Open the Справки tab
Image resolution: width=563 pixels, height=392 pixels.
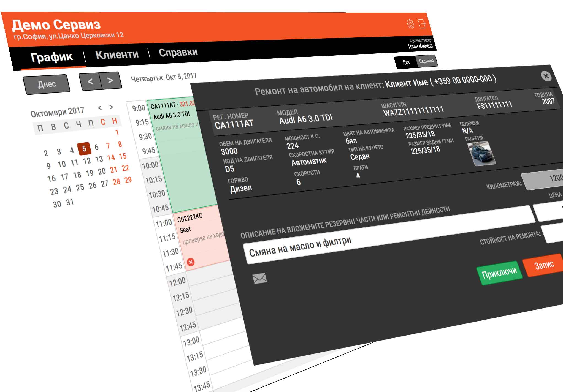tap(178, 52)
